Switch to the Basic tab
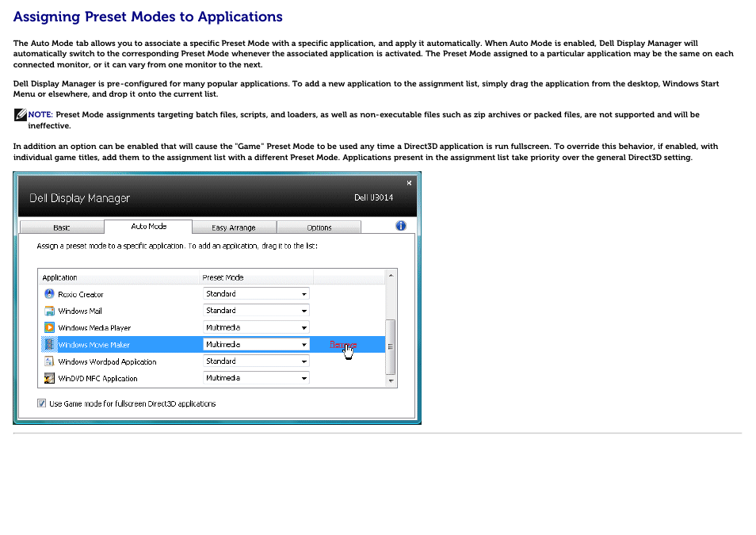 [x=62, y=227]
